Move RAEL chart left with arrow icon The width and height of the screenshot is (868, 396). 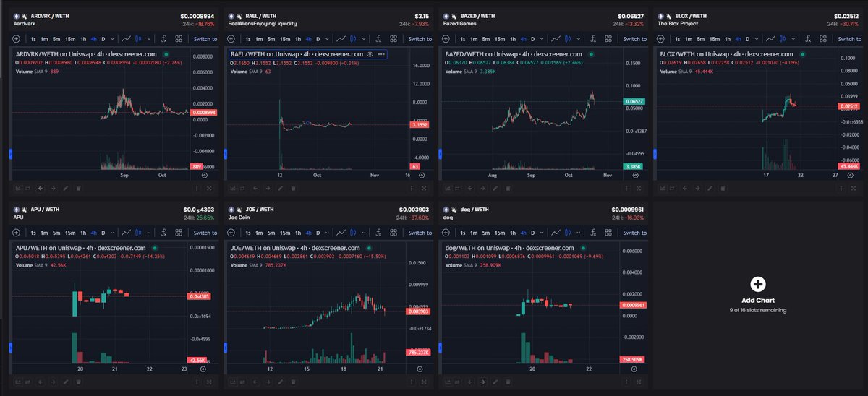tap(255, 188)
